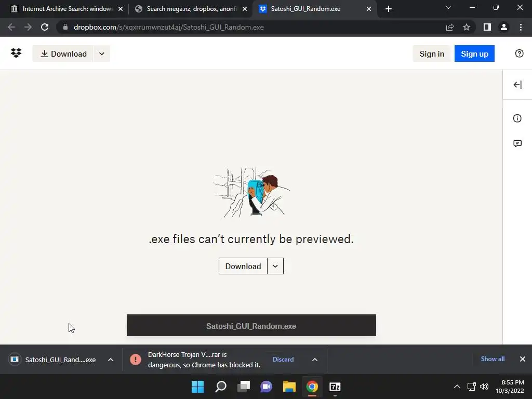Image resolution: width=532 pixels, height=399 pixels.
Task: Open the Dropbox help question-mark icon
Action: (519, 54)
